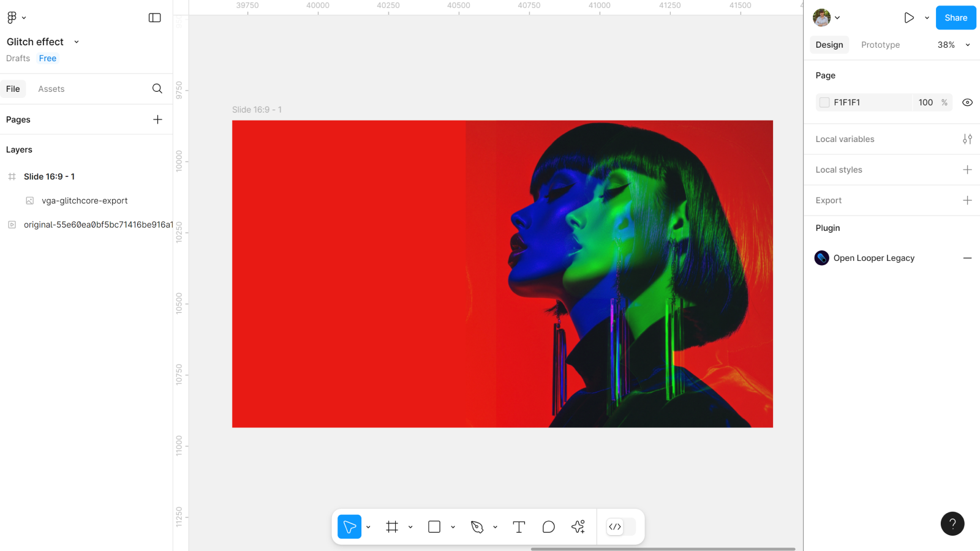Switch to the Assets tab
Screen dimensions: 980x551
[x=51, y=89]
